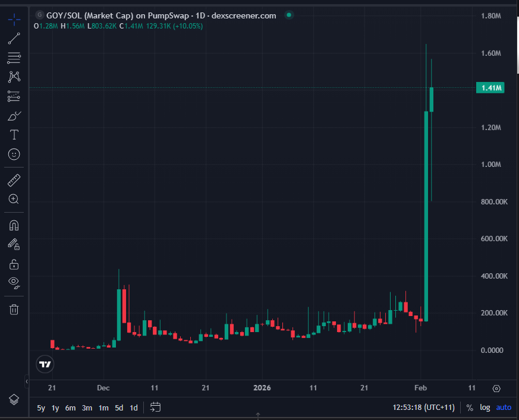Image resolution: width=519 pixels, height=420 pixels.
Task: Select the XABCD Pattern tool
Action: (14, 77)
